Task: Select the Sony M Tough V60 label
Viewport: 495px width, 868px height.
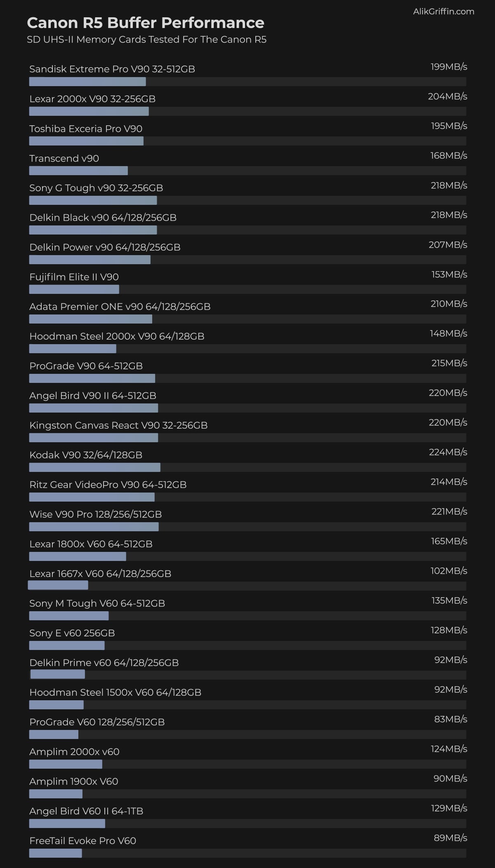Action: point(97,603)
